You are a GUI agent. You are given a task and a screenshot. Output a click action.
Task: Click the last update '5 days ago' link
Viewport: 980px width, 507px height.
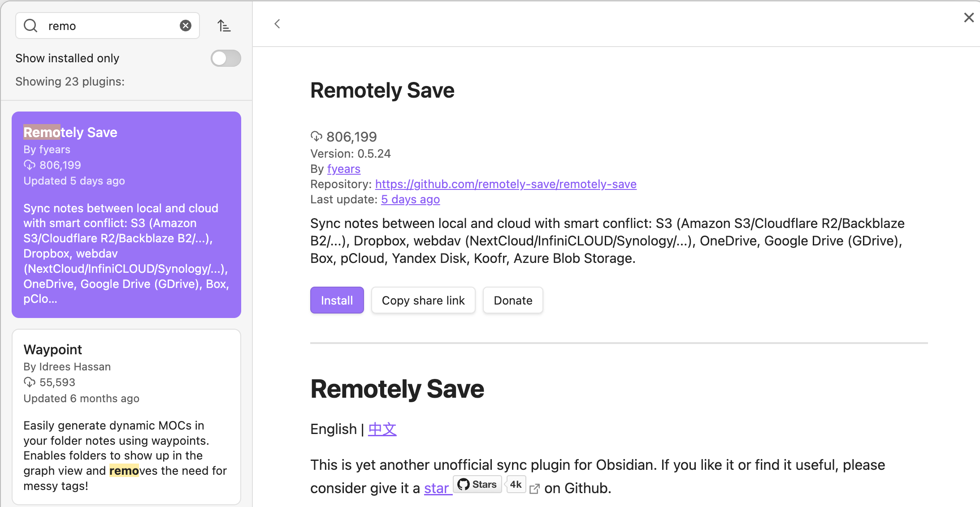(x=410, y=199)
